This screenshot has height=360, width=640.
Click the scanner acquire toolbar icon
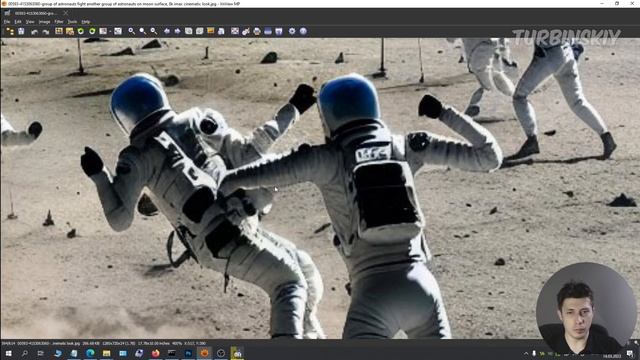(x=268, y=31)
